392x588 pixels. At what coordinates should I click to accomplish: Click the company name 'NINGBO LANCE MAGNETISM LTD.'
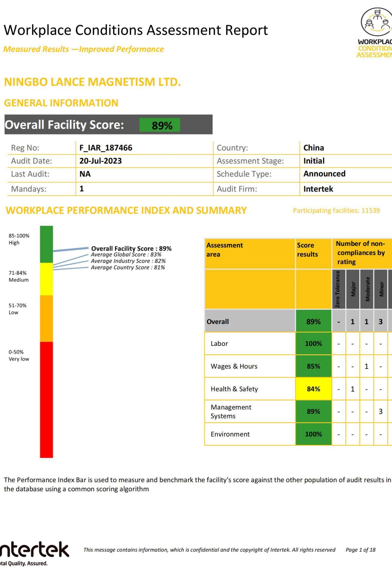point(93,82)
